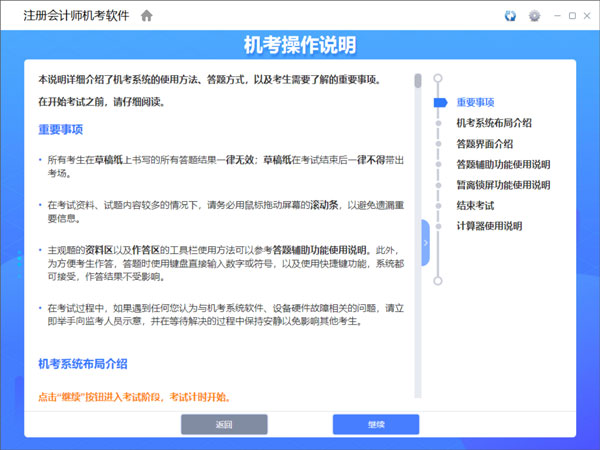
Task: Open 答题辅助功能使用说明 navigation entry
Action: click(x=503, y=165)
